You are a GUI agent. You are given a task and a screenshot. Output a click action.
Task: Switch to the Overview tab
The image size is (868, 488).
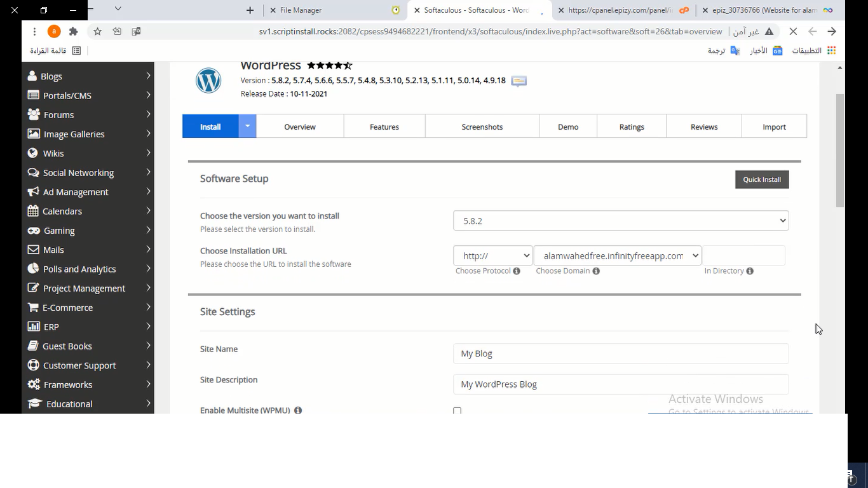click(300, 126)
